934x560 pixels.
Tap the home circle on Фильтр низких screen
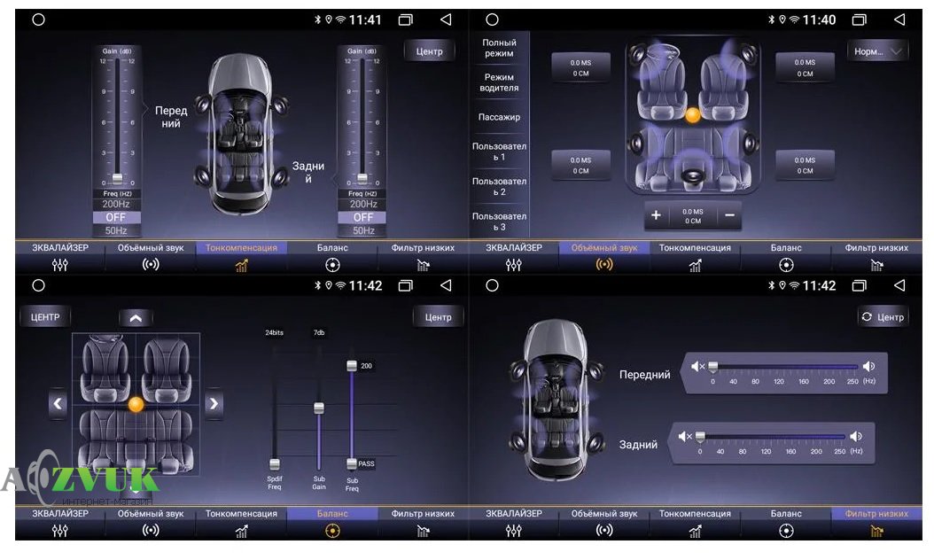pos(492,285)
